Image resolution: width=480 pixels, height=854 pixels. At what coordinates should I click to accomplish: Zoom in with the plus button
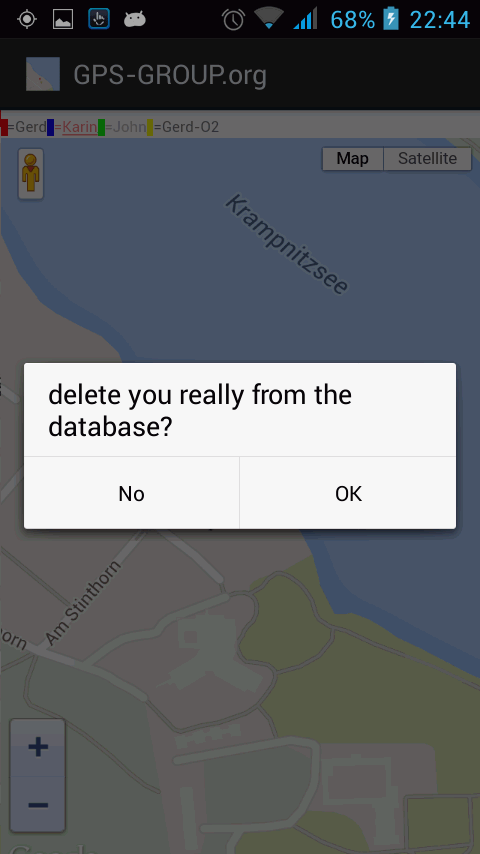click(x=38, y=747)
